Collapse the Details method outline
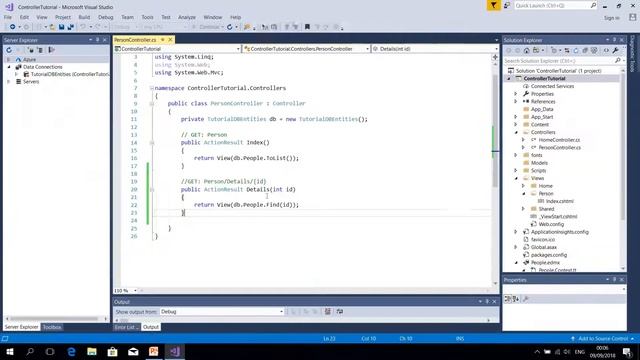Image resolution: width=640 pixels, height=360 pixels. (151, 189)
